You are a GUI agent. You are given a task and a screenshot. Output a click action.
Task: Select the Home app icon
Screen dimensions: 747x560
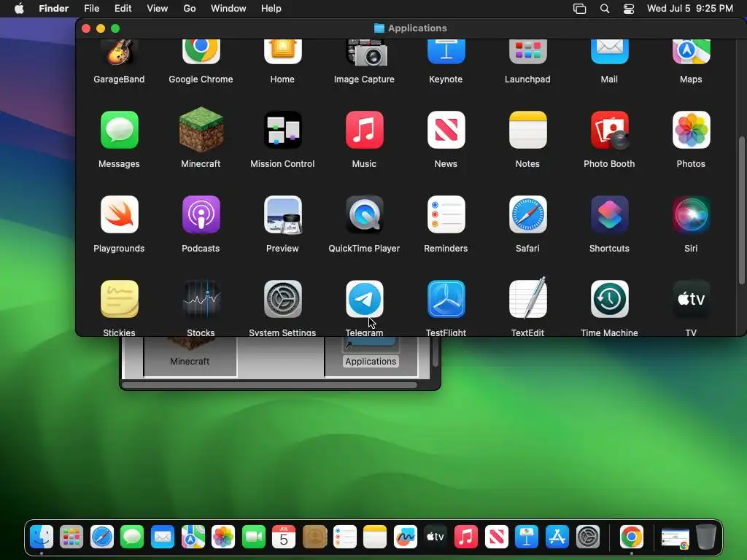282,52
